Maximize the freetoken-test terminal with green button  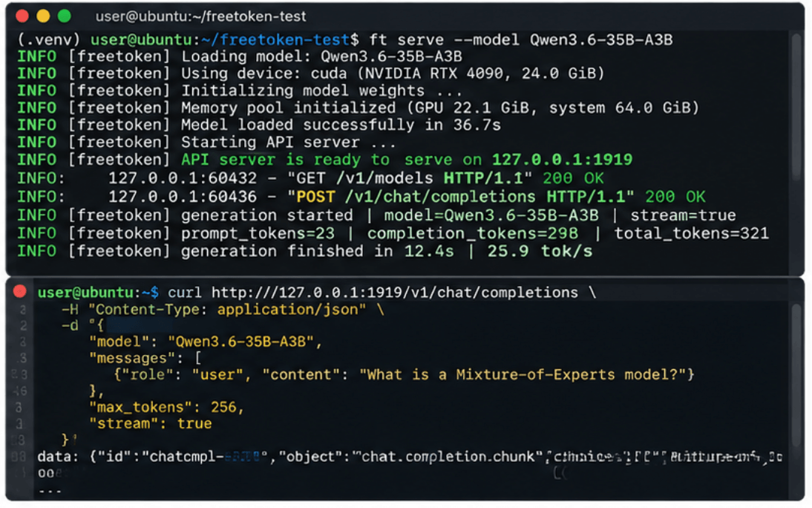point(65,16)
